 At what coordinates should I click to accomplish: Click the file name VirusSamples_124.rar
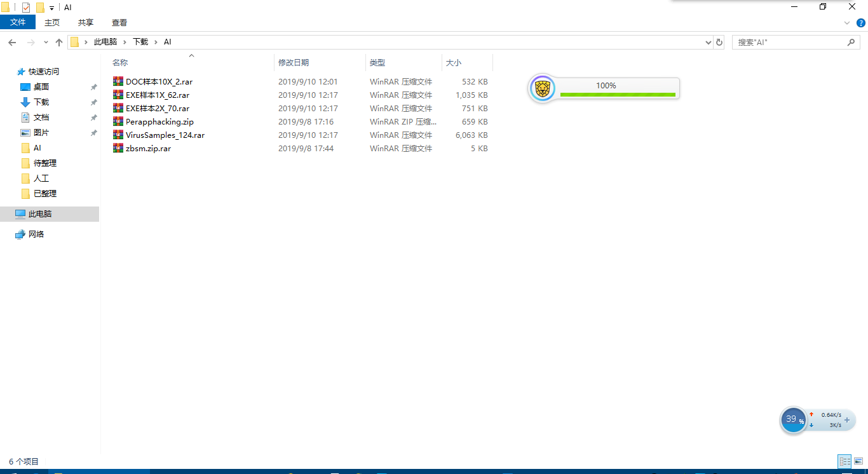165,135
